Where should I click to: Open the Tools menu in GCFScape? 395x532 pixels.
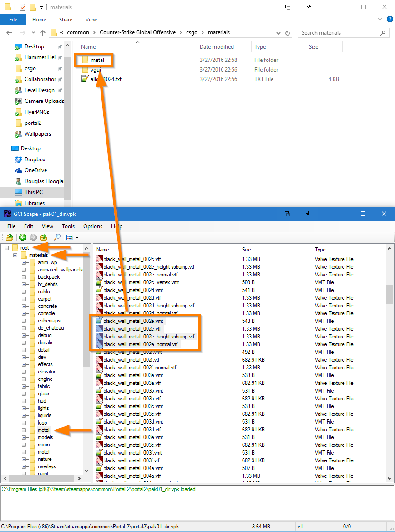pyautogui.click(x=68, y=226)
